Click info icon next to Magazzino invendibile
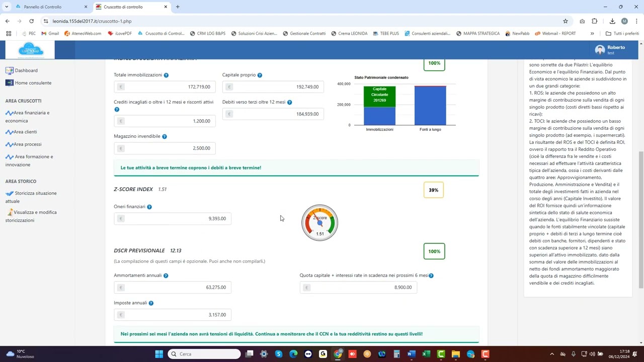This screenshot has width=644, height=362. click(x=165, y=137)
